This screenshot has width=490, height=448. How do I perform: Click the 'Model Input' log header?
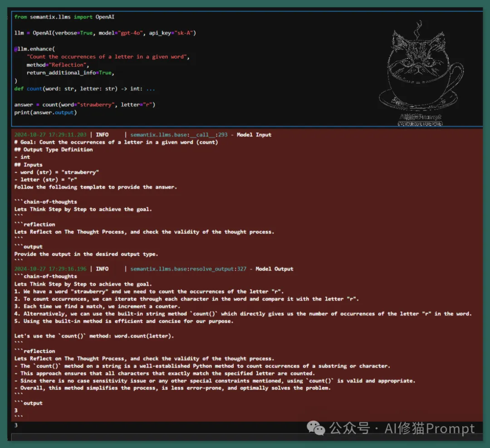(254, 135)
